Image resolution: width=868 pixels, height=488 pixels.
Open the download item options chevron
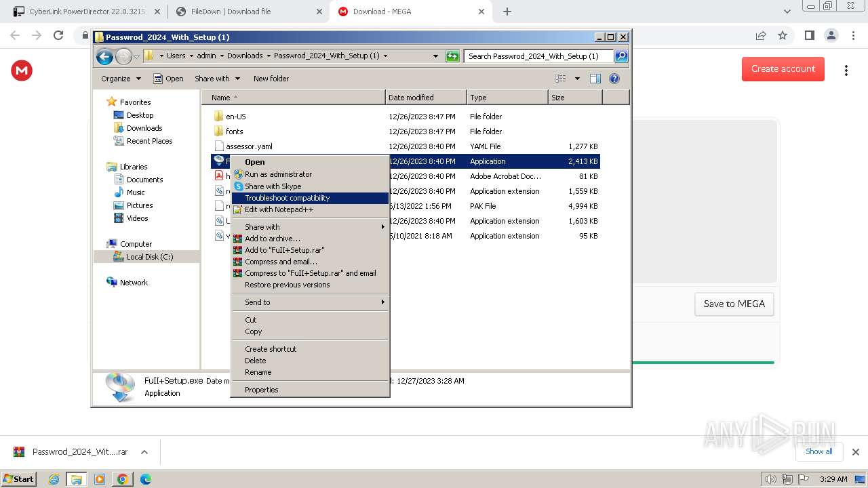point(144,452)
